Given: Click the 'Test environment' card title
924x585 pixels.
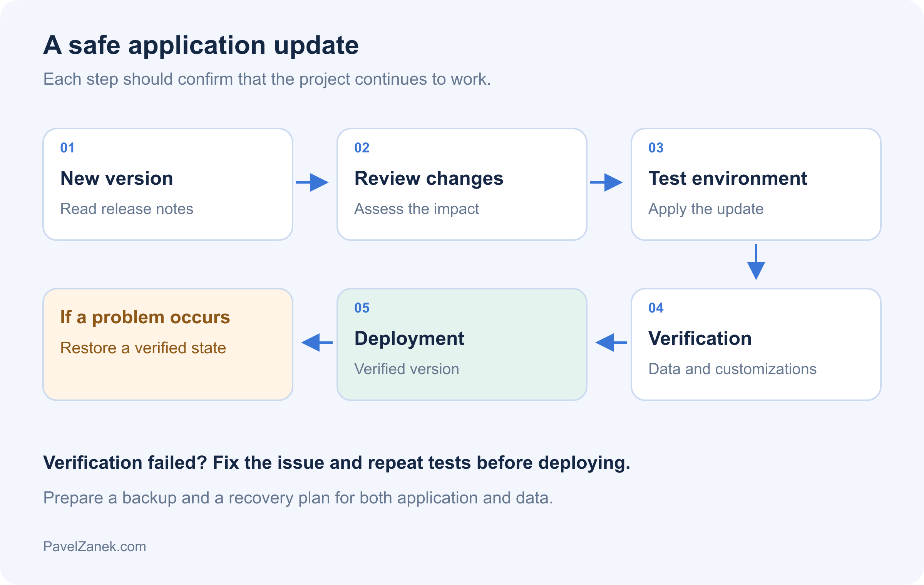Looking at the screenshot, I should (x=728, y=178).
